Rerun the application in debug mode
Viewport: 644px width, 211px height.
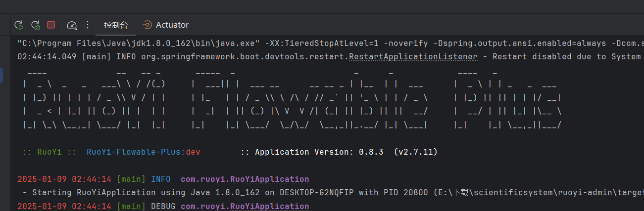[35, 25]
